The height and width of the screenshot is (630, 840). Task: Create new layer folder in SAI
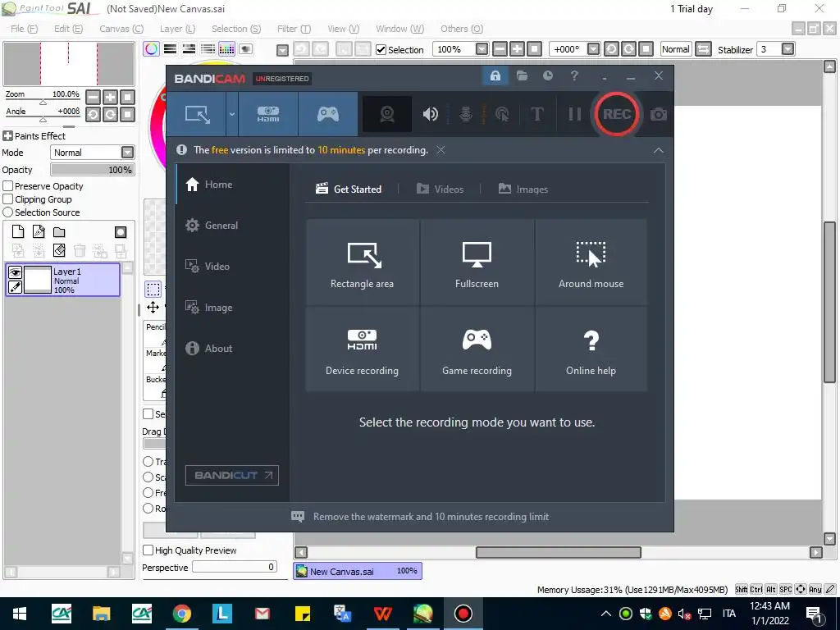point(59,231)
